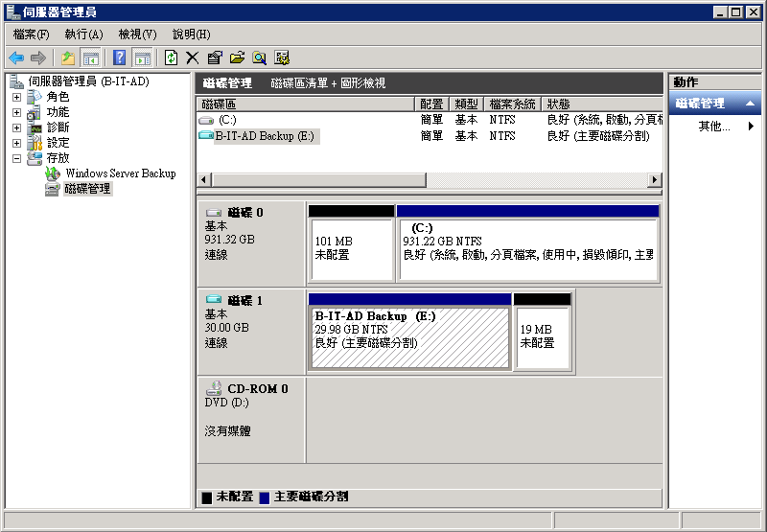Select the 設定 tree item
This screenshot has height=532, width=767.
[58, 143]
